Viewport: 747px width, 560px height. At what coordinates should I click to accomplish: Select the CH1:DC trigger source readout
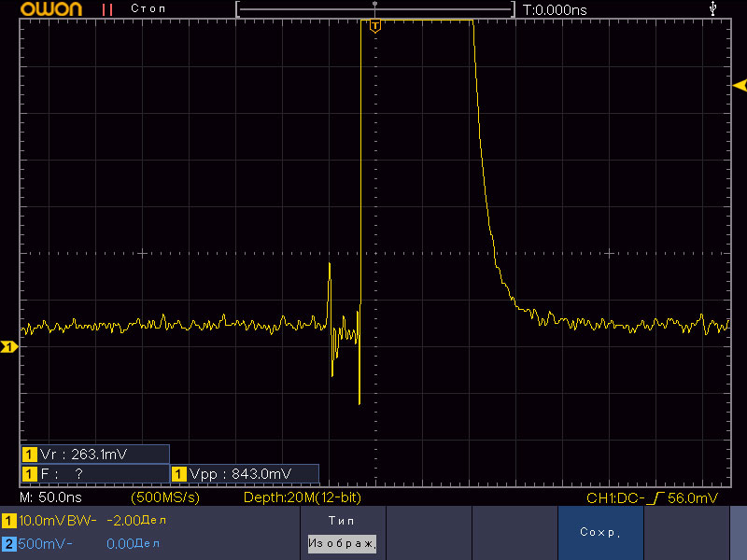click(616, 498)
